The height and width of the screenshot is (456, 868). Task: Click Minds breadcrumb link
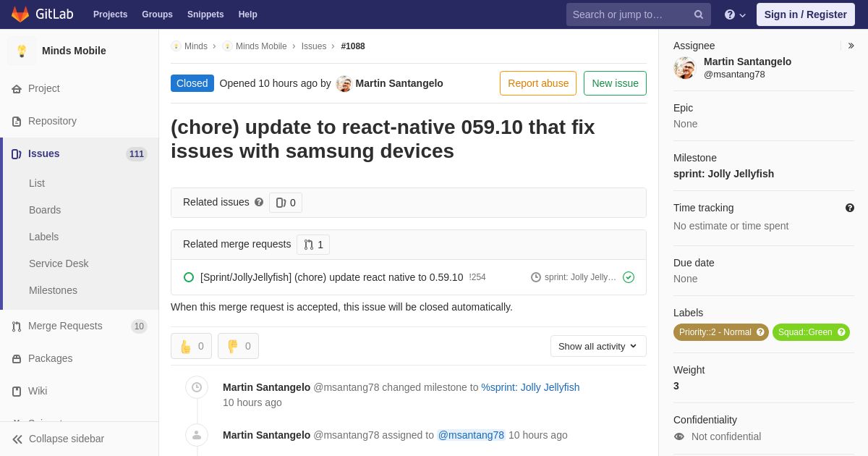(x=196, y=46)
